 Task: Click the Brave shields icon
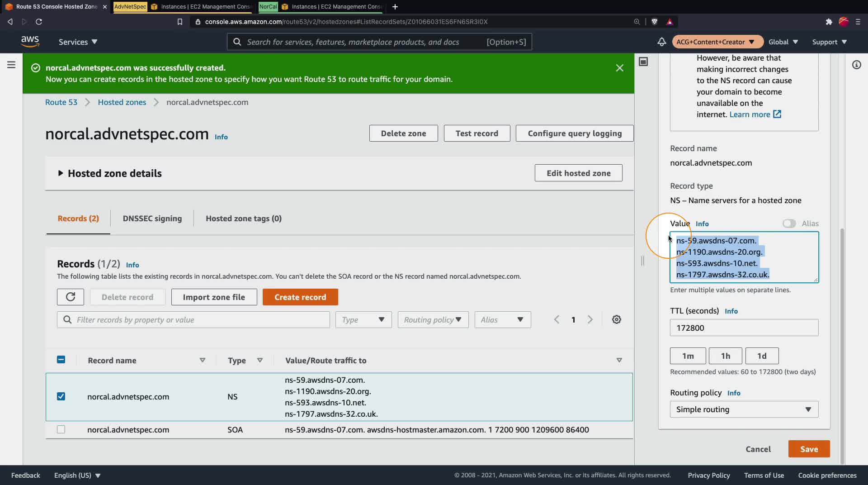[654, 22]
